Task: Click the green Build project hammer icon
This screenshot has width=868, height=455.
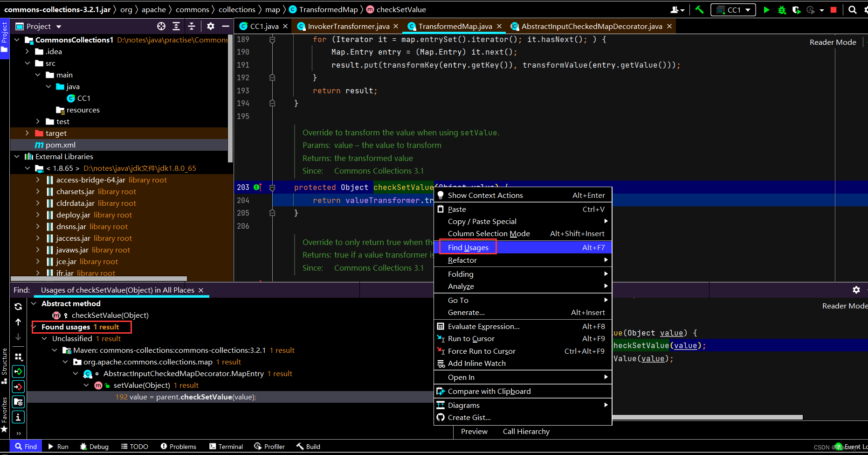Action: pyautogui.click(x=699, y=9)
